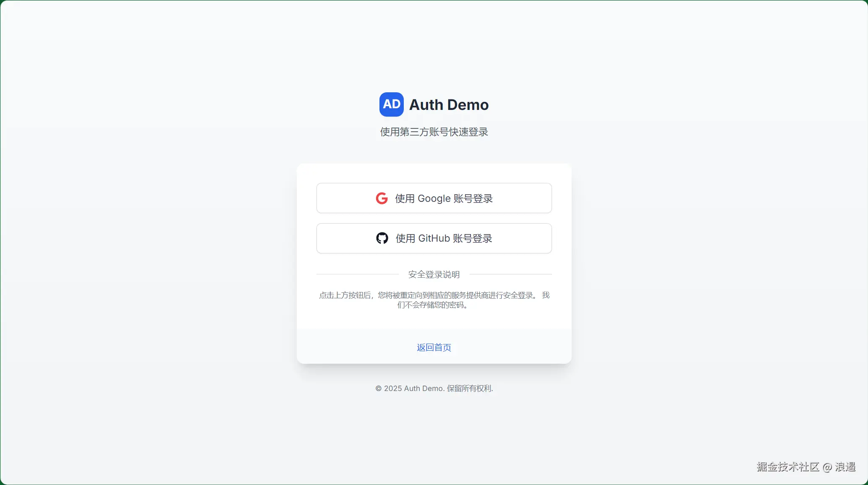This screenshot has height=485, width=868.
Task: Click the Google G logo icon
Action: 382,198
